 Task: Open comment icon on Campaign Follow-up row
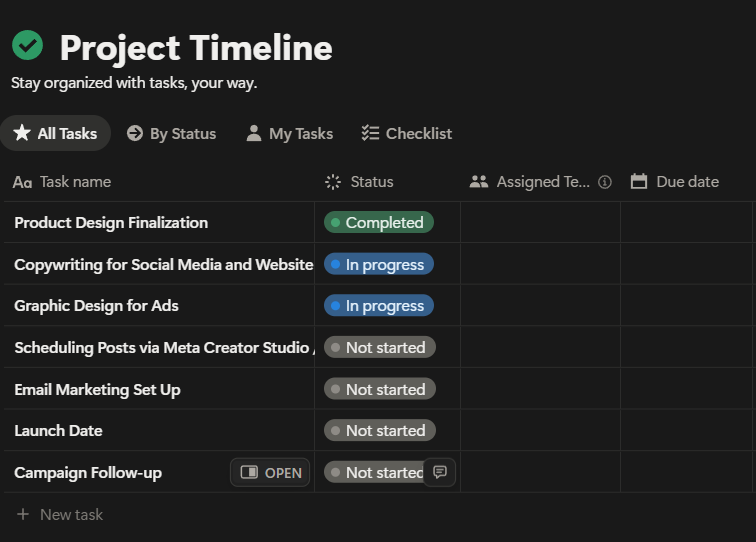440,472
